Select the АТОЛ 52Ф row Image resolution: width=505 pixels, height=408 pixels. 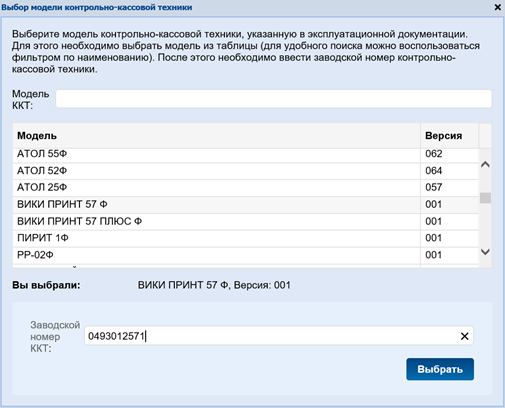pyautogui.click(x=245, y=171)
